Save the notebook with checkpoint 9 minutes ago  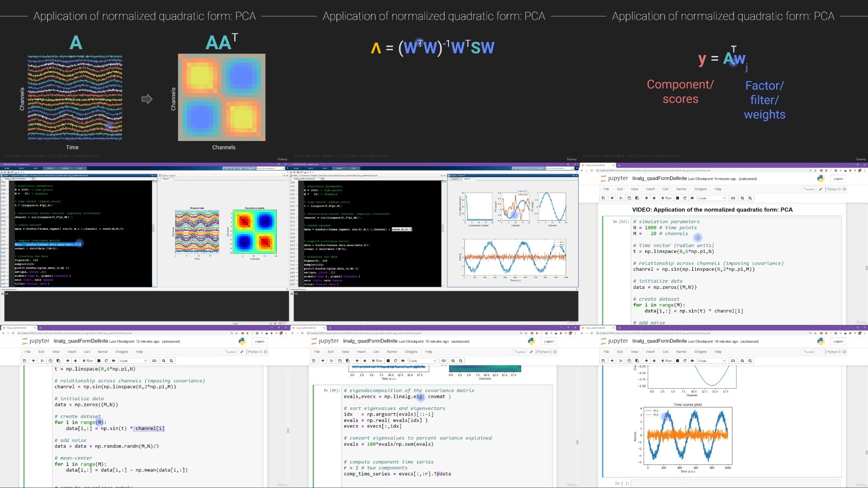(603, 198)
